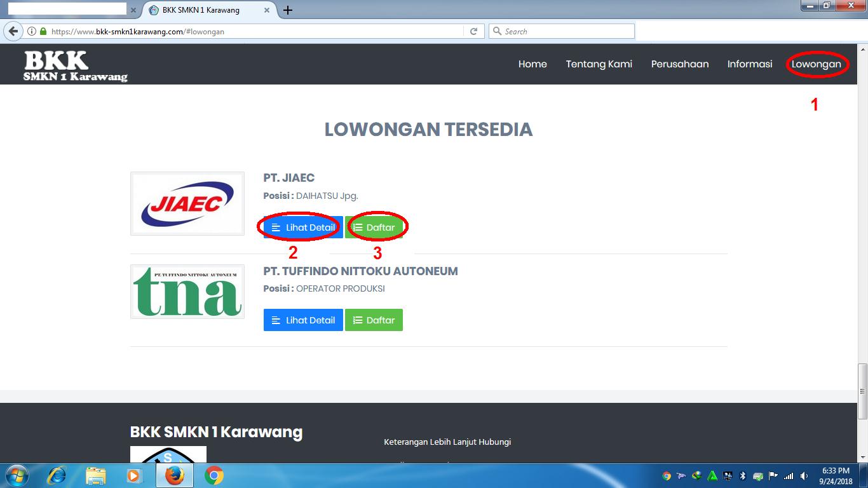
Task: Click the footer BKK SMKN 1 Karawang heading
Action: click(x=216, y=432)
